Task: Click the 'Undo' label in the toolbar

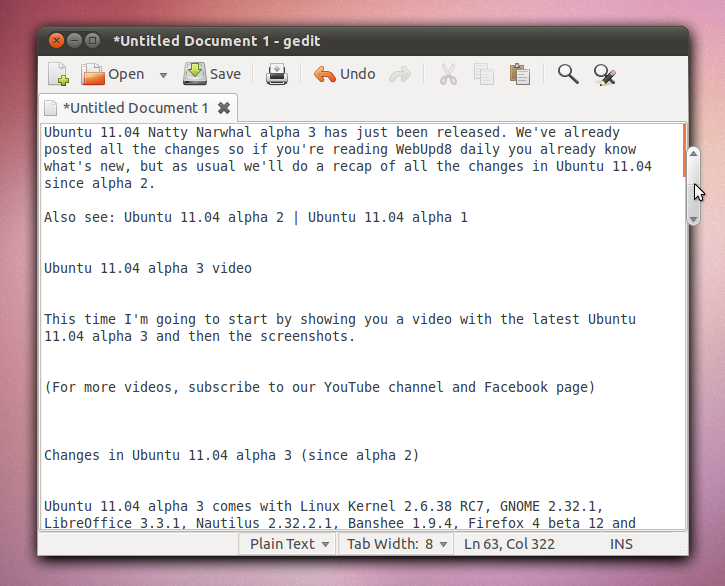Action: pyautogui.click(x=357, y=74)
